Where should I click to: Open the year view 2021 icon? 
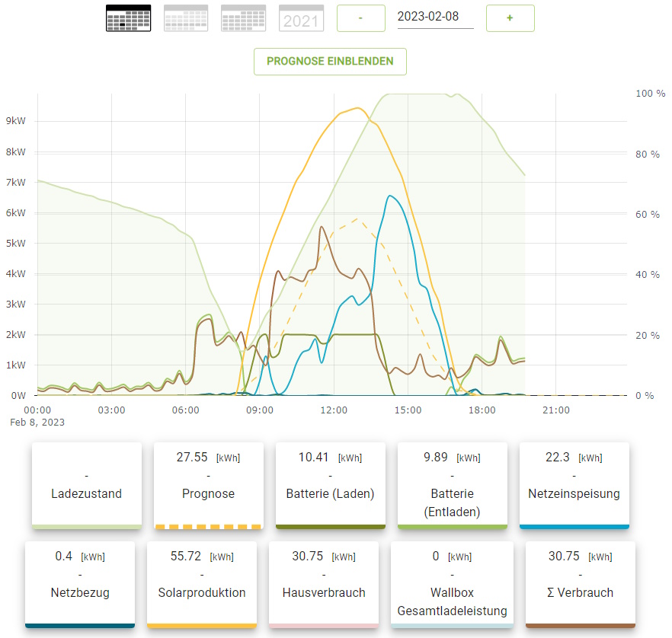point(301,18)
